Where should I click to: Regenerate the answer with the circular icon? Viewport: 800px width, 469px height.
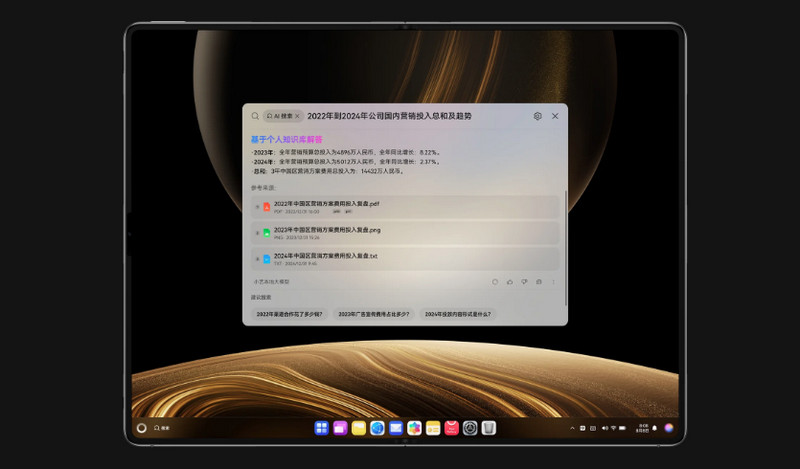pyautogui.click(x=495, y=282)
